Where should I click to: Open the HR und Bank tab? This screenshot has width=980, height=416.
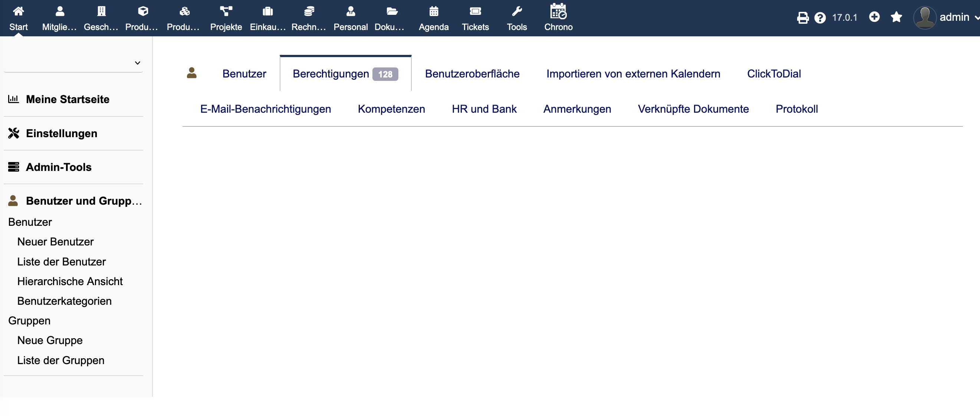pos(484,109)
